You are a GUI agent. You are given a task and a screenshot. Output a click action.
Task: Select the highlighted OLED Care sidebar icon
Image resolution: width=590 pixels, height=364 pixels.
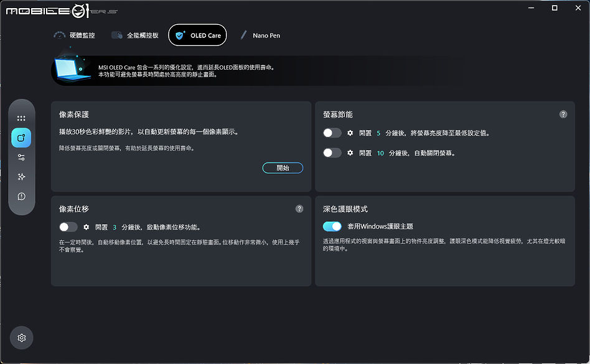coord(21,138)
